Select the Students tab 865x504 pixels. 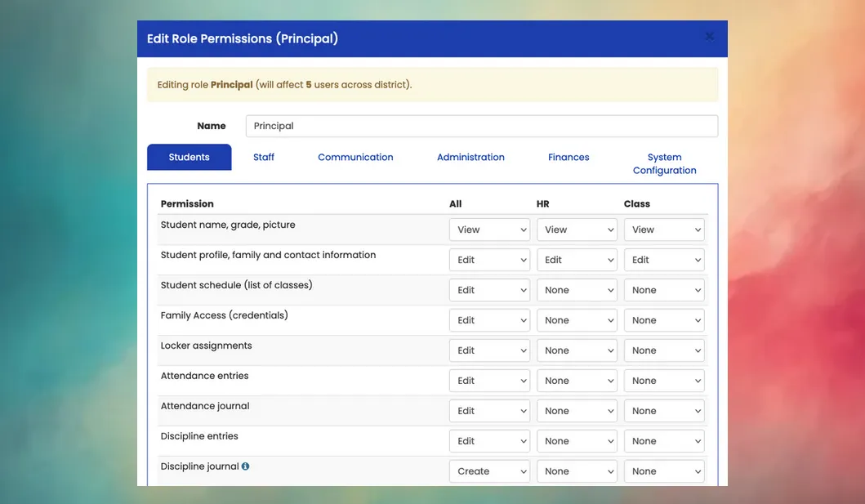coord(189,157)
